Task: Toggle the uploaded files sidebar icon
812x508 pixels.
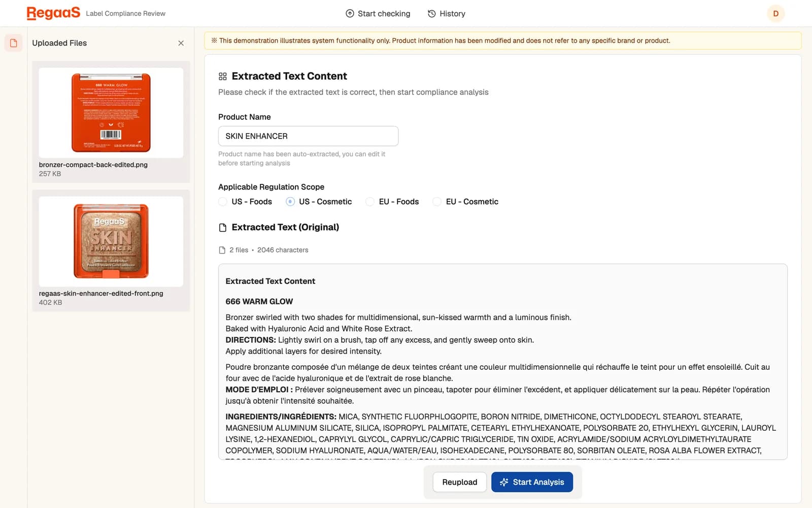Action: 14,43
